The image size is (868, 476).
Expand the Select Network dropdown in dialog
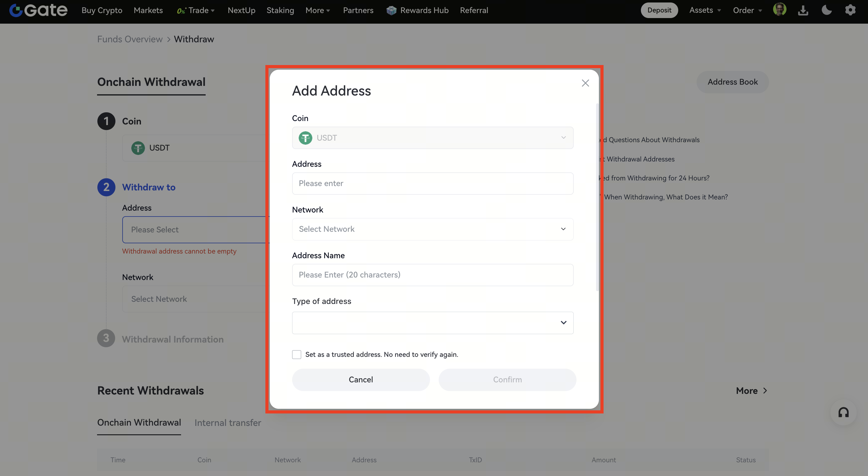point(433,229)
